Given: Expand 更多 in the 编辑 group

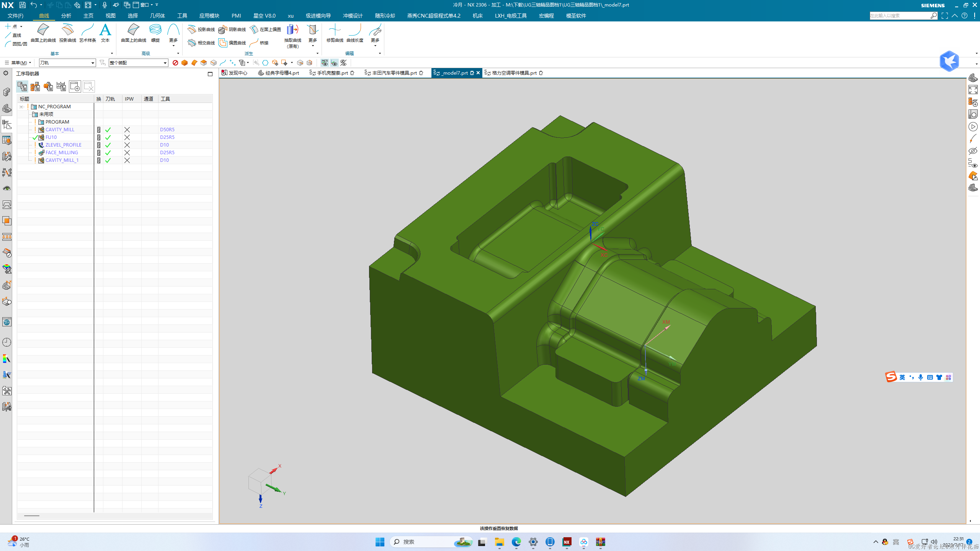Looking at the screenshot, I should pos(375,36).
